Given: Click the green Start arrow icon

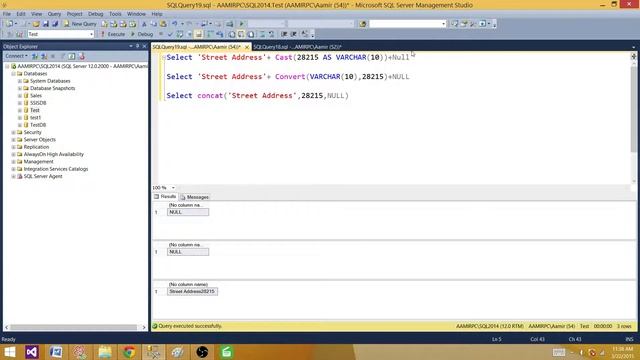Looking at the screenshot, I should 241,24.
